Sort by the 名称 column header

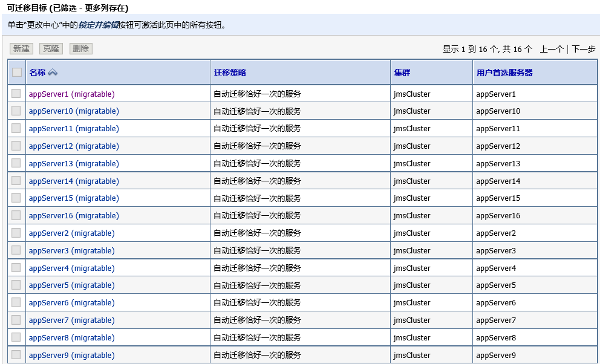coord(37,73)
